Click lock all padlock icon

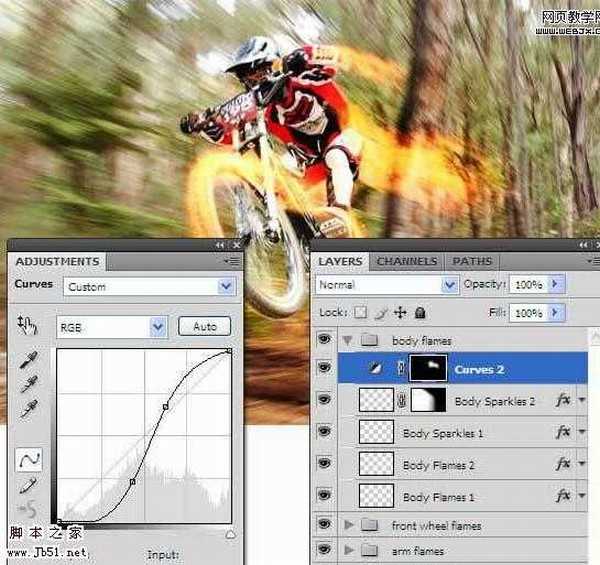pyautogui.click(x=420, y=313)
